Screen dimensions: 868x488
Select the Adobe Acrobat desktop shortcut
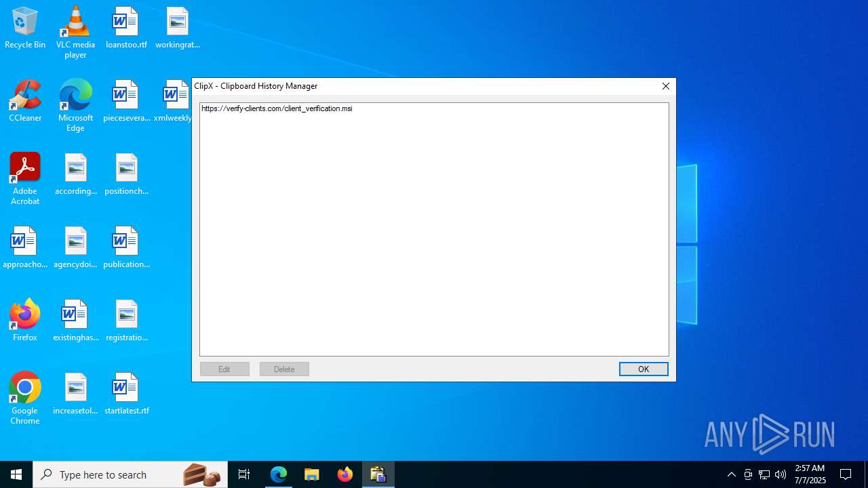(x=25, y=179)
